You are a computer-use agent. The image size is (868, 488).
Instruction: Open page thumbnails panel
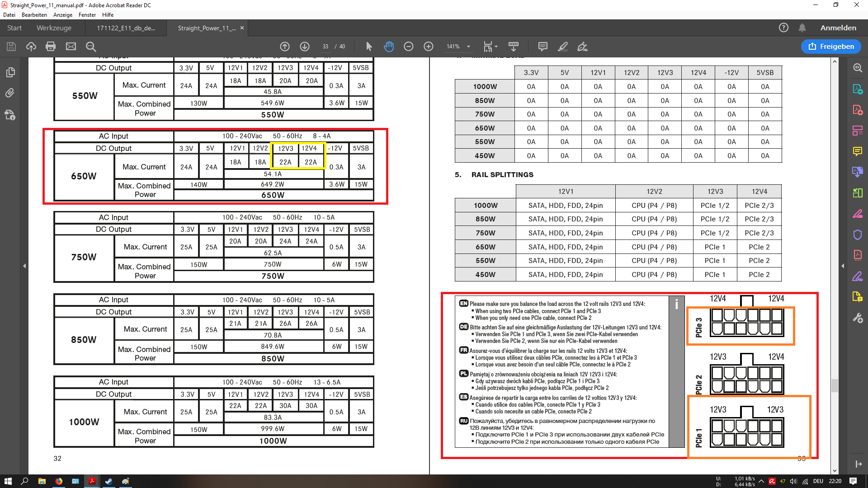pos(10,72)
